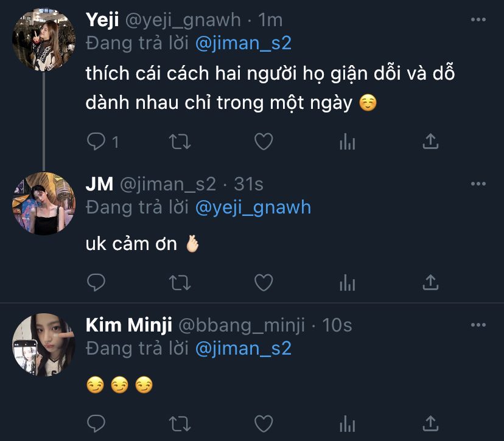View analytics for Kim Minji's tweet

pyautogui.click(x=347, y=423)
